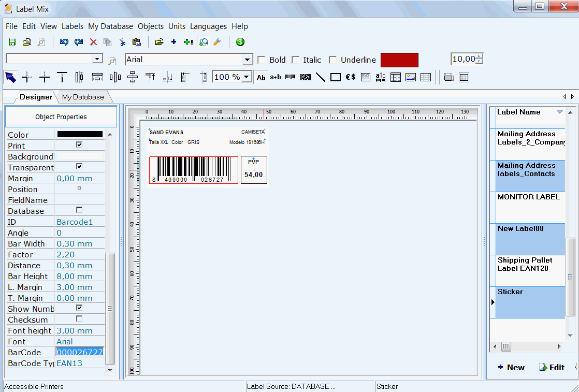579x392 pixels.
Task: Click the font size spinner up arrow
Action: click(479, 56)
